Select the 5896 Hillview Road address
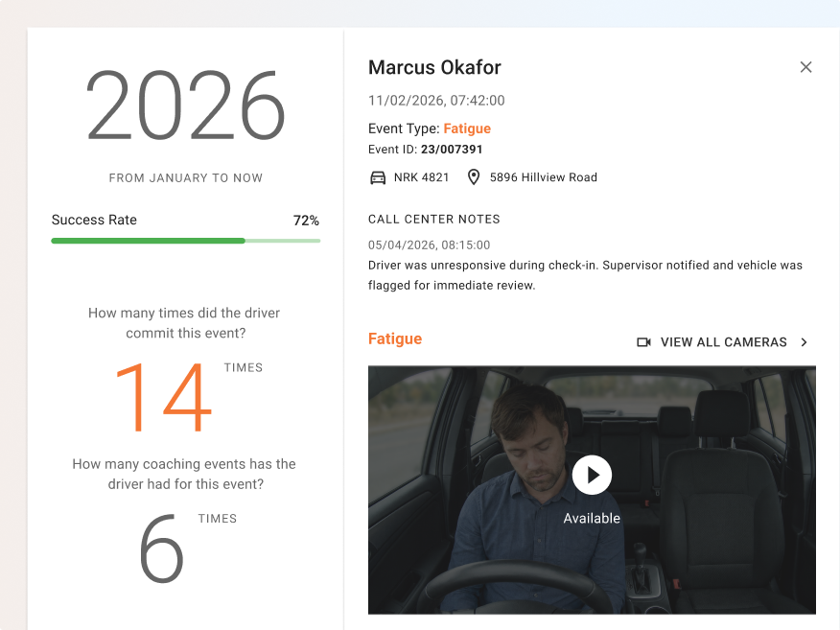The width and height of the screenshot is (840, 630). point(543,177)
